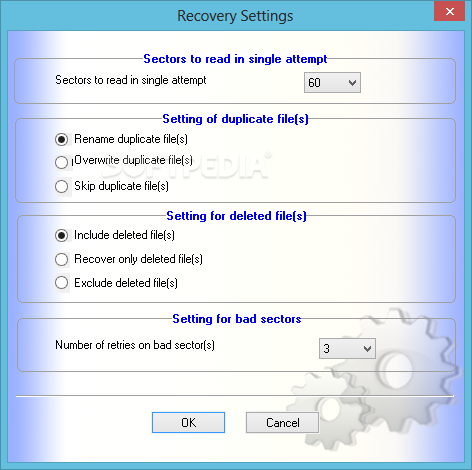
Task: Select Exclude deleted file(s) radio button
Action: point(62,283)
